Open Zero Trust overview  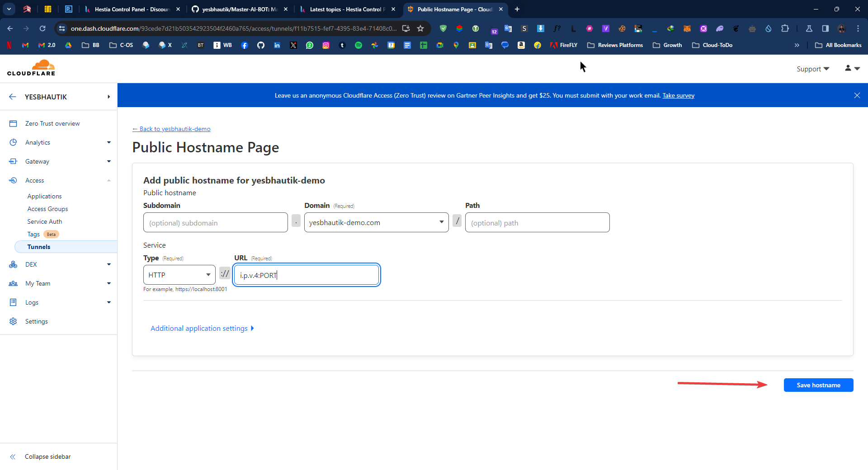click(52, 123)
